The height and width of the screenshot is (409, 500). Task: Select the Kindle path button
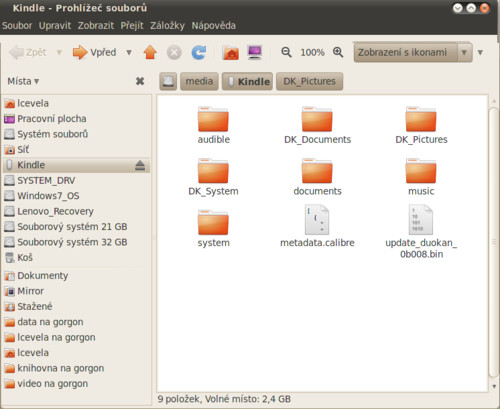(247, 81)
